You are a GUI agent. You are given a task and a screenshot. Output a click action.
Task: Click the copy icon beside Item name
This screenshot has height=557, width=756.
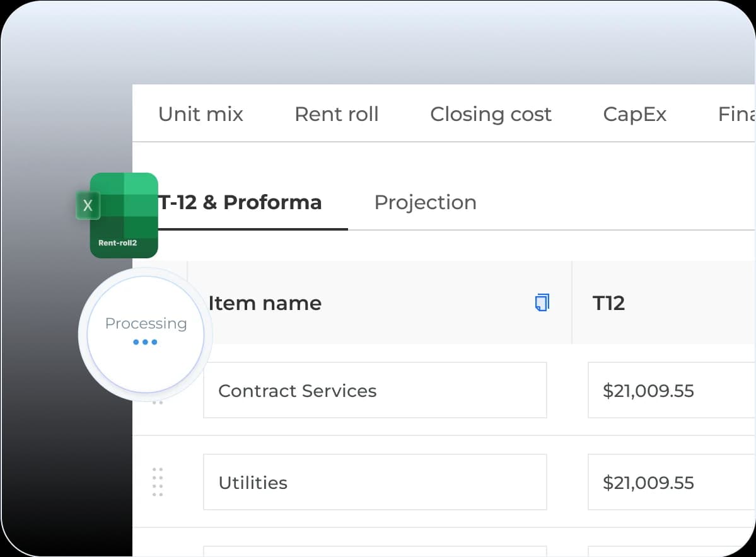pos(542,303)
